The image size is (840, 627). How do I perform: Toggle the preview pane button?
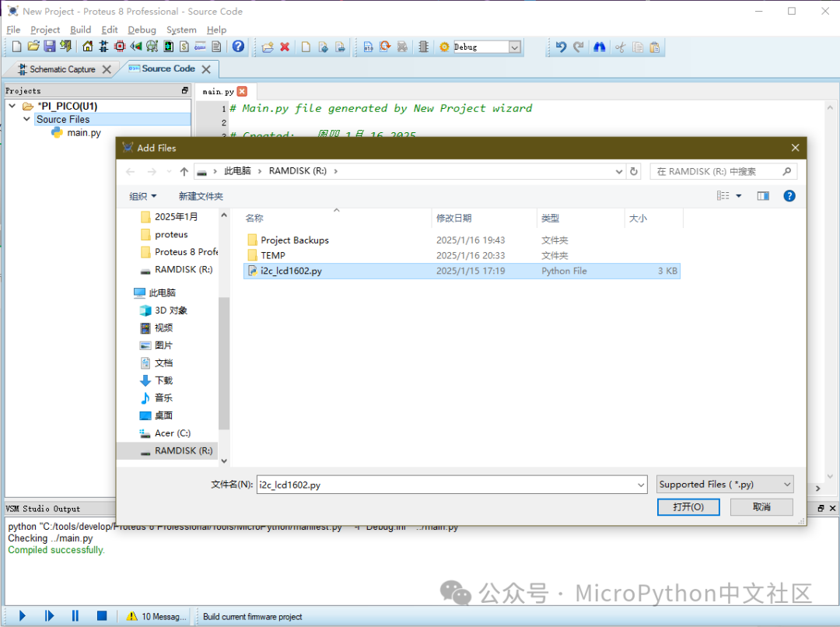(763, 196)
